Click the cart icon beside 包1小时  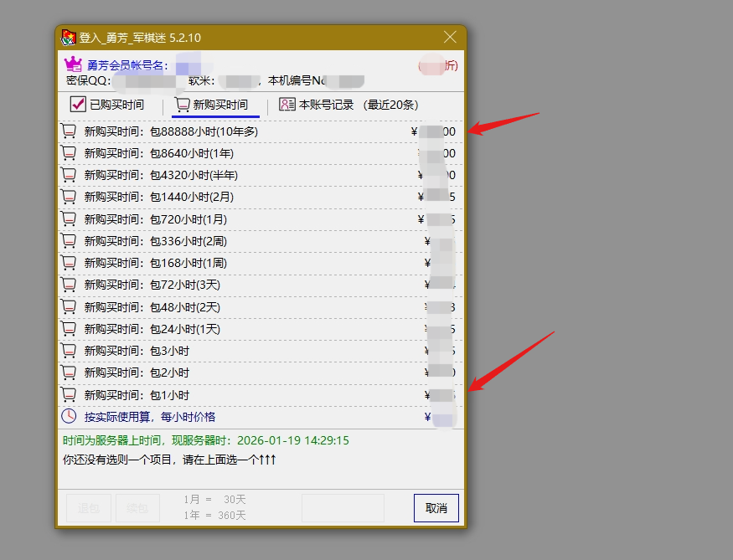69,394
